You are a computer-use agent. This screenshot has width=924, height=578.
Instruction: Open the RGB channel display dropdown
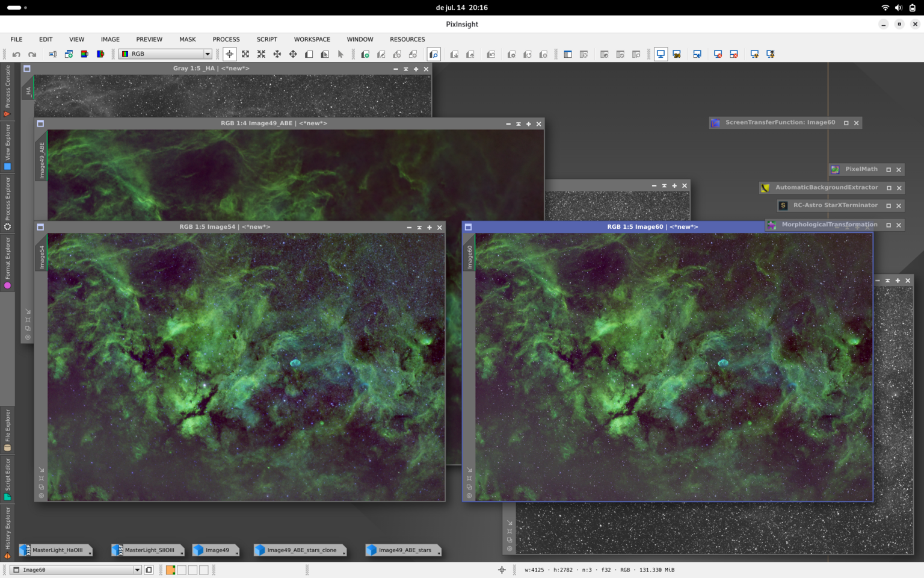click(x=165, y=54)
